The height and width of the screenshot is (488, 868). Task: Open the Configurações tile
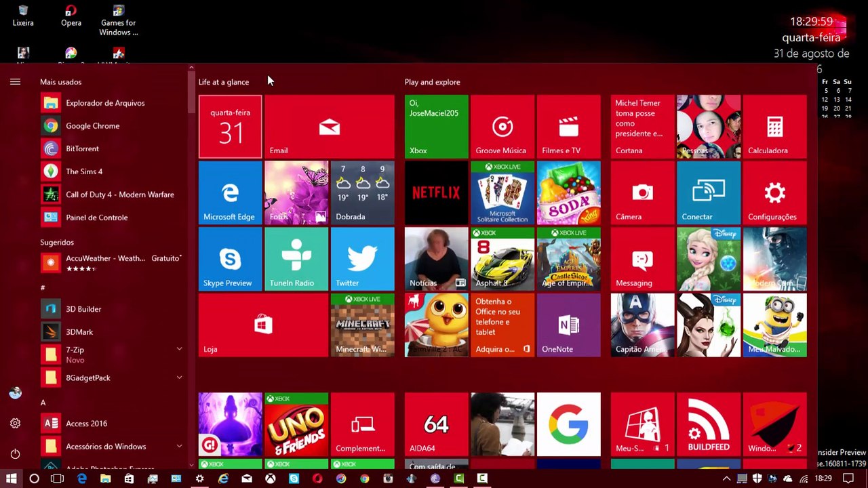coord(775,192)
